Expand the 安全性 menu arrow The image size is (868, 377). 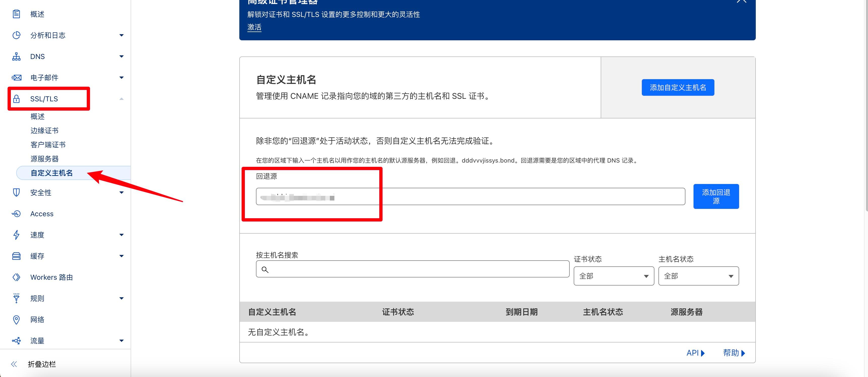[x=121, y=192]
